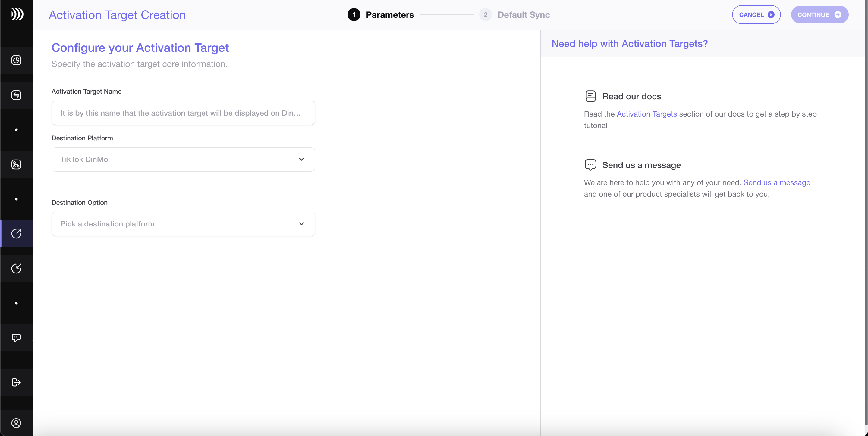Open the chat bubble icon in sidebar

click(x=16, y=338)
